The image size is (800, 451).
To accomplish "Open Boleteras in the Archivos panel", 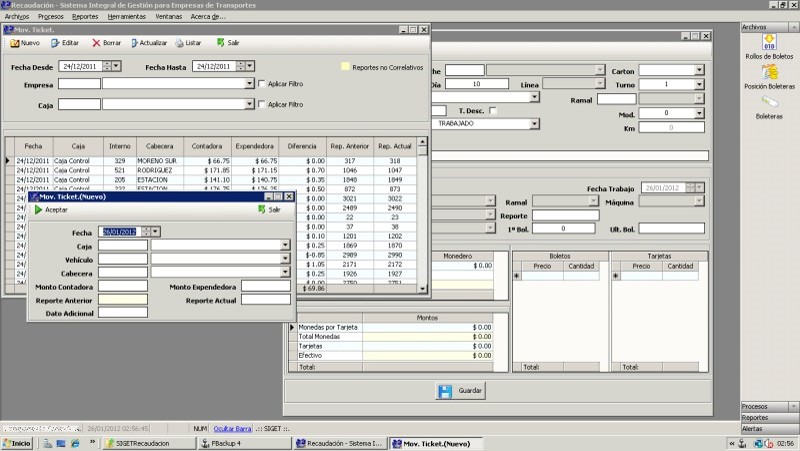I will (x=769, y=108).
